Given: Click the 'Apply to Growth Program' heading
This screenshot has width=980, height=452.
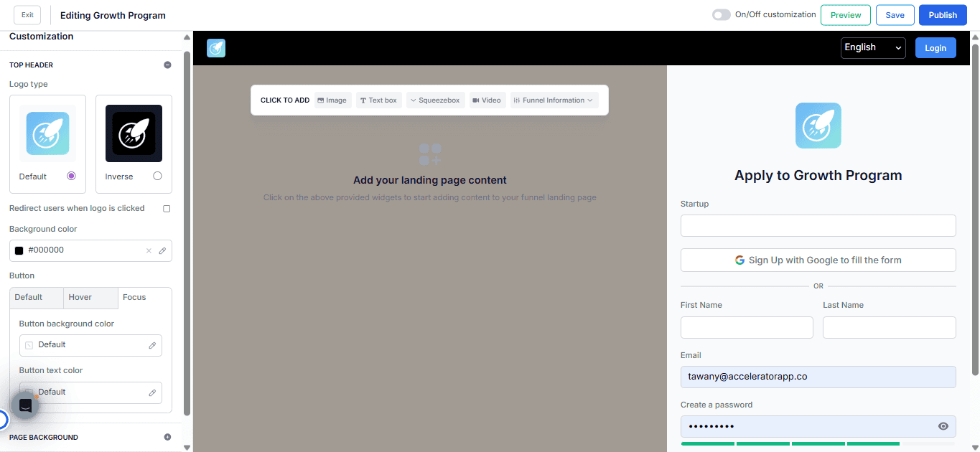Looking at the screenshot, I should point(818,176).
